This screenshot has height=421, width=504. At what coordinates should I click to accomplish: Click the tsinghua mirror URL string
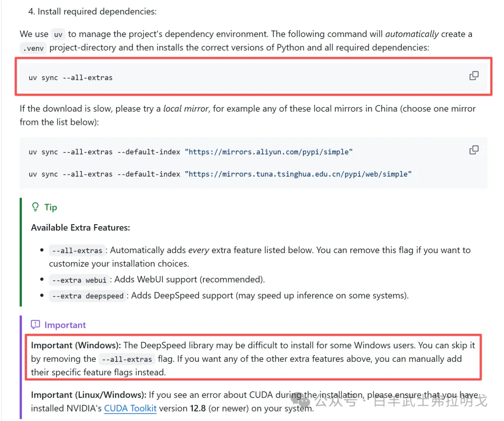coord(298,174)
